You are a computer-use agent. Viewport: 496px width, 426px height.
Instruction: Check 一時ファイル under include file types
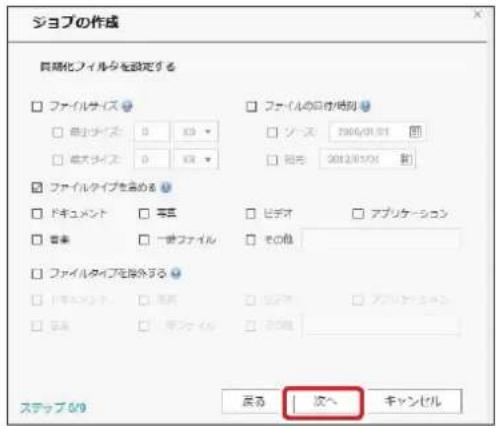144,240
